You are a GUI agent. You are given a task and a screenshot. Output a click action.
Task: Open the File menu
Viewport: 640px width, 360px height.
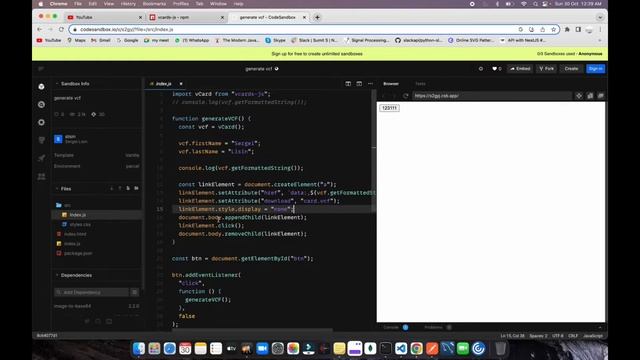tap(78, 4)
